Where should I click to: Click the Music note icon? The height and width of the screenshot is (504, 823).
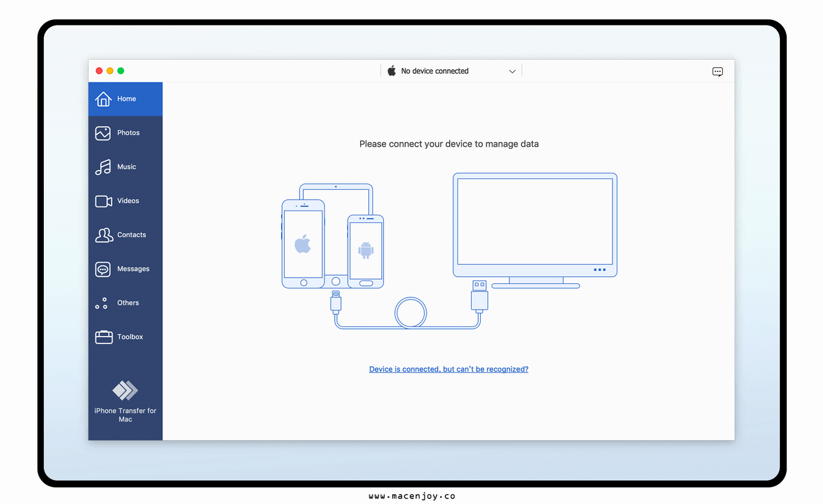(x=103, y=167)
